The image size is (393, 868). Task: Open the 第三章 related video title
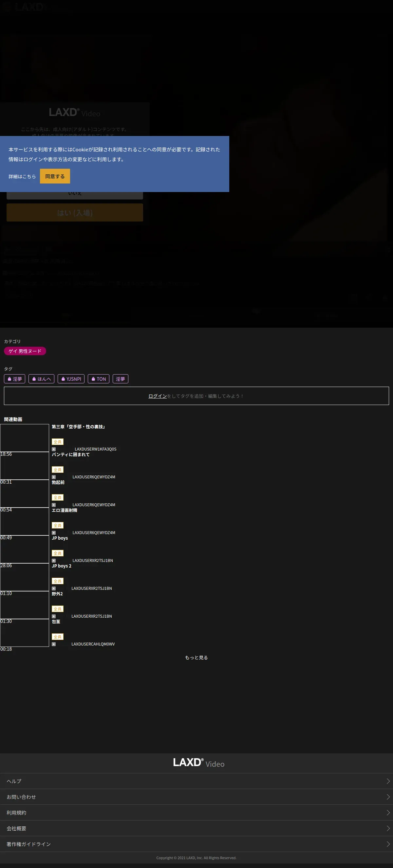pos(79,427)
